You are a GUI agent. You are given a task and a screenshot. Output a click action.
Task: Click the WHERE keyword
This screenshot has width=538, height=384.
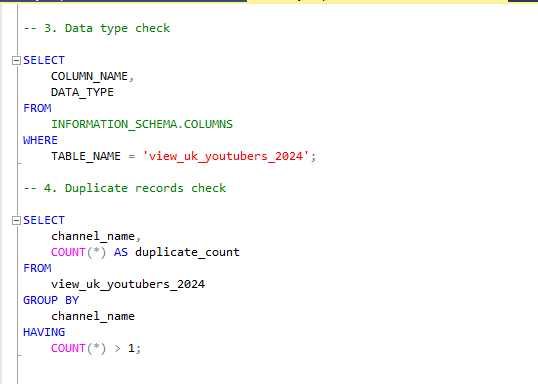40,140
